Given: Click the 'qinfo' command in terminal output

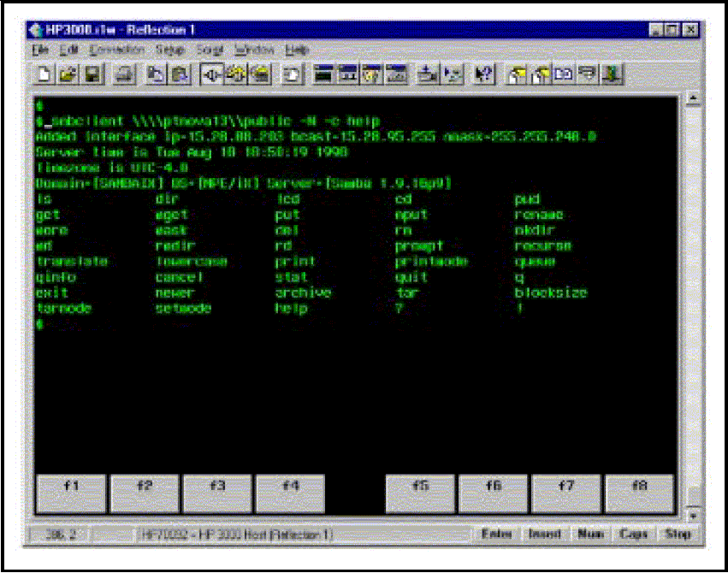Looking at the screenshot, I should click(x=56, y=277).
